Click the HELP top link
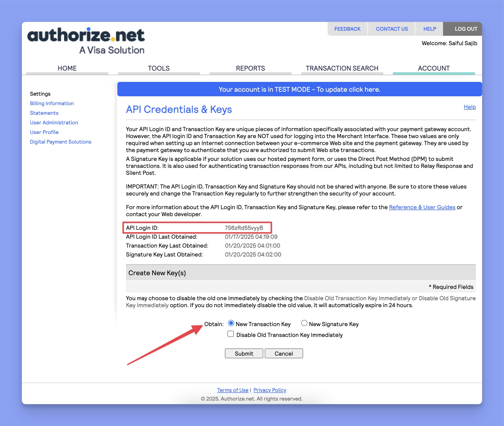 429,29
